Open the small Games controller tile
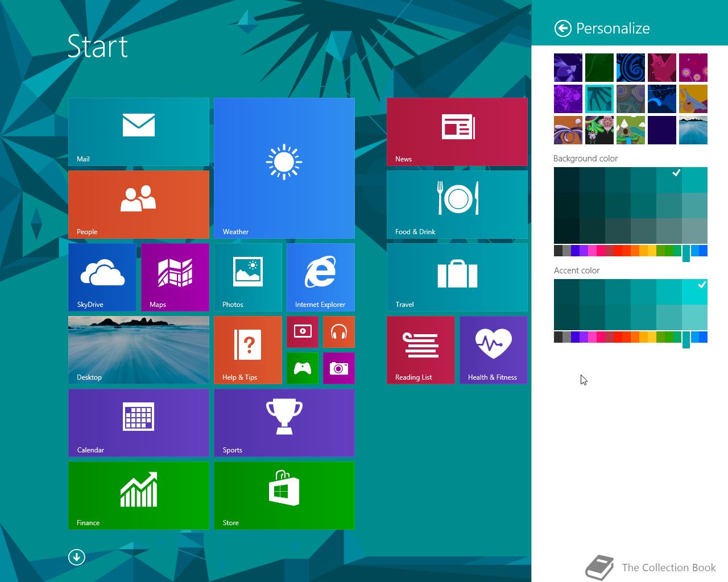 (303, 368)
